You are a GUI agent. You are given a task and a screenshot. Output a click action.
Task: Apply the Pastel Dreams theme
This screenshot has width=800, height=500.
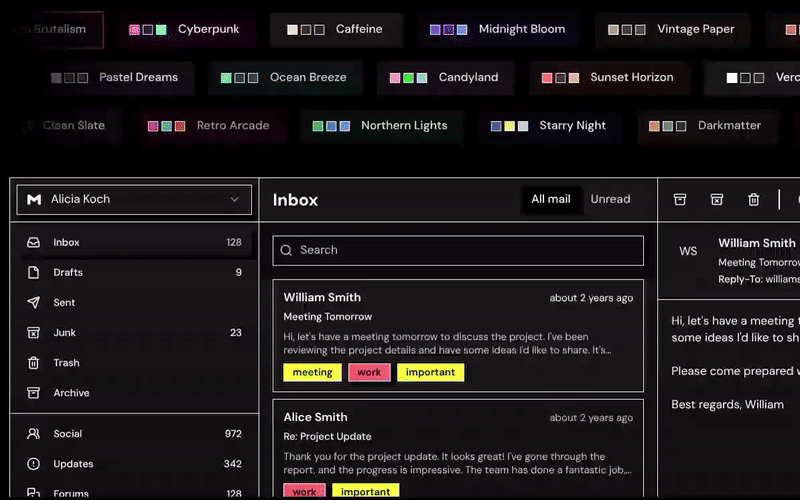click(117, 78)
